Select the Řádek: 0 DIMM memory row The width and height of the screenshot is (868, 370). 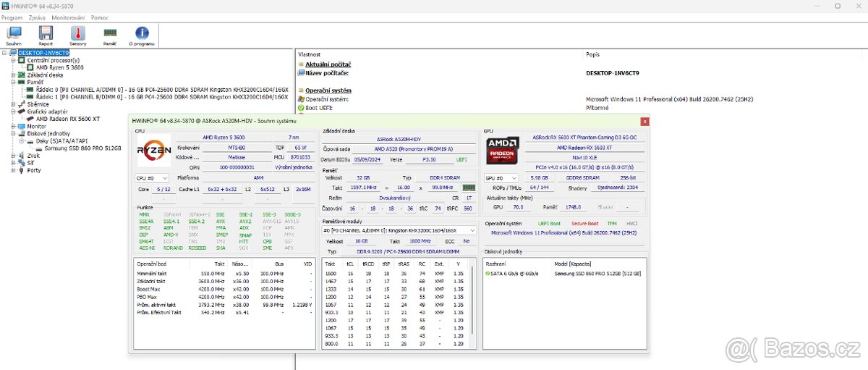[161, 89]
